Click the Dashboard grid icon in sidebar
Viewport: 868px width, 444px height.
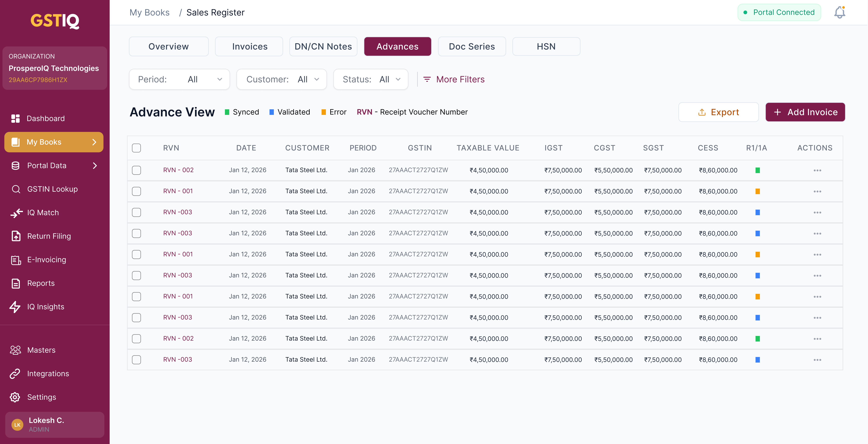pos(15,119)
